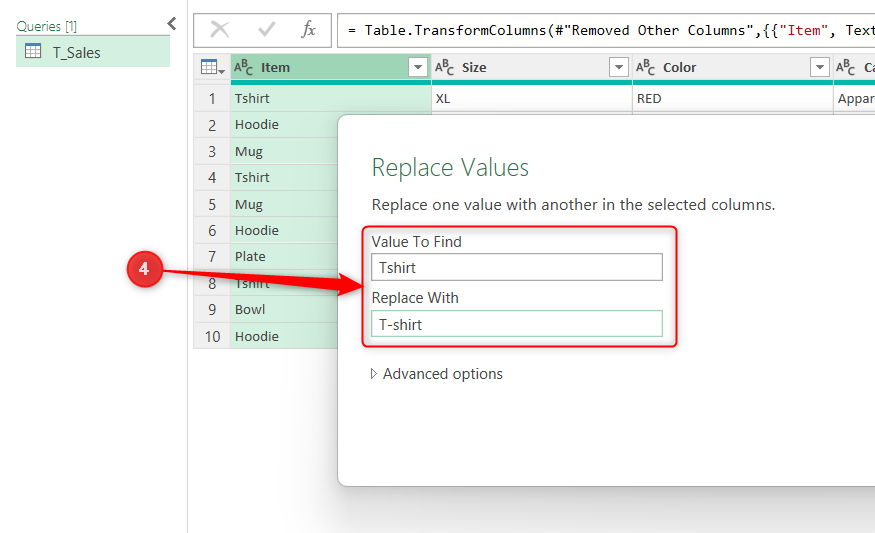The width and height of the screenshot is (875, 533).
Task: Select row number 10
Action: pyautogui.click(x=212, y=337)
